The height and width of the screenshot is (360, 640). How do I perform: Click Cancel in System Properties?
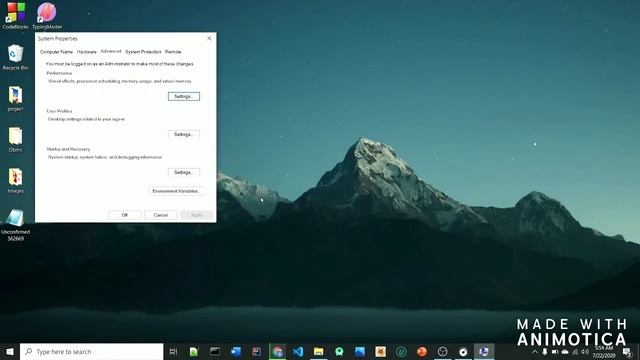[x=161, y=215]
